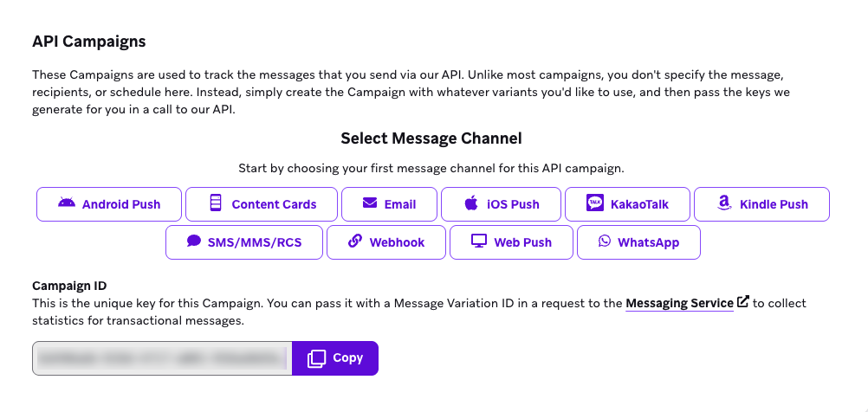Select the Kindle Push channel button
The image size is (868, 412).
(x=762, y=204)
